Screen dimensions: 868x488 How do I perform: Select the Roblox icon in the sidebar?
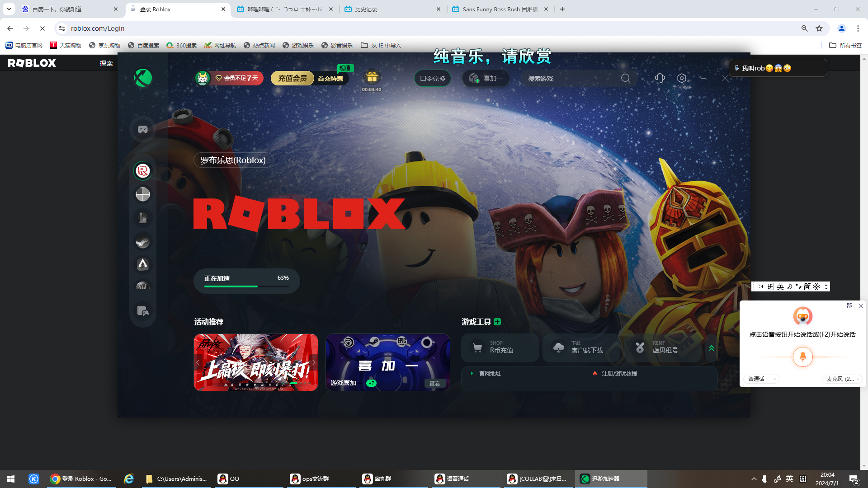click(x=143, y=171)
